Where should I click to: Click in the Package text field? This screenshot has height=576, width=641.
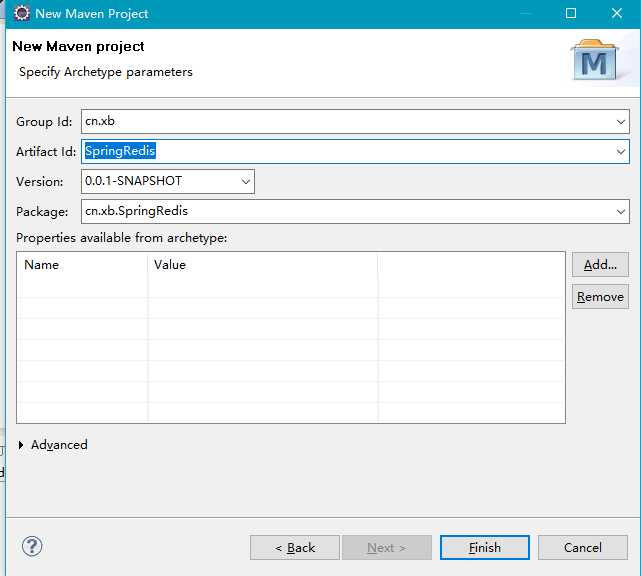click(x=340, y=212)
